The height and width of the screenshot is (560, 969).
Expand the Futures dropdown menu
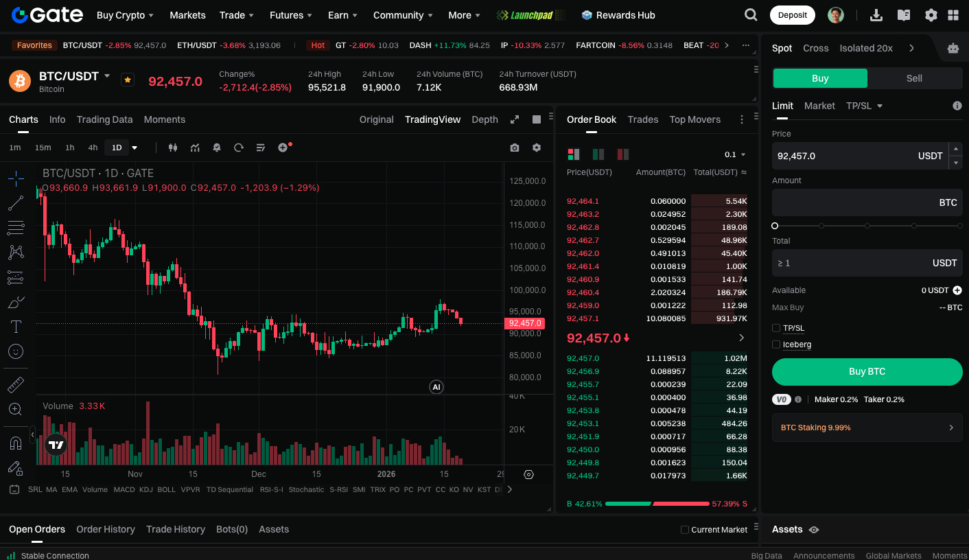point(291,15)
